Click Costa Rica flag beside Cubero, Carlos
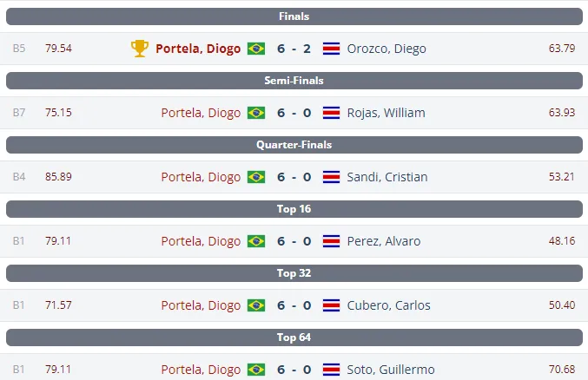 (331, 305)
